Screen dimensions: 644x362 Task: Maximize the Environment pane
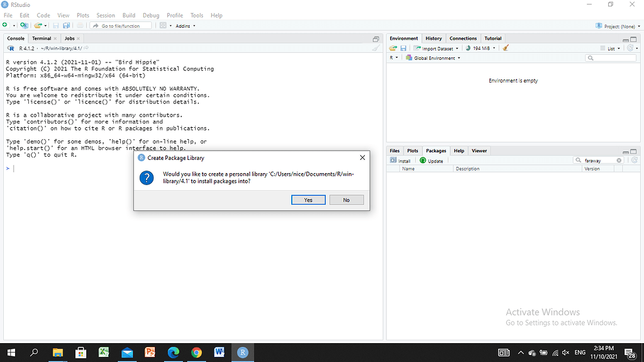633,40
